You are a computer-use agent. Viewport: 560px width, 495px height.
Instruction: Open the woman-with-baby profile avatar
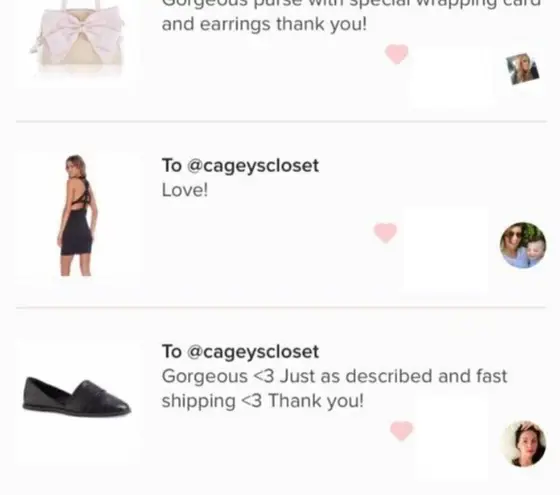click(523, 245)
